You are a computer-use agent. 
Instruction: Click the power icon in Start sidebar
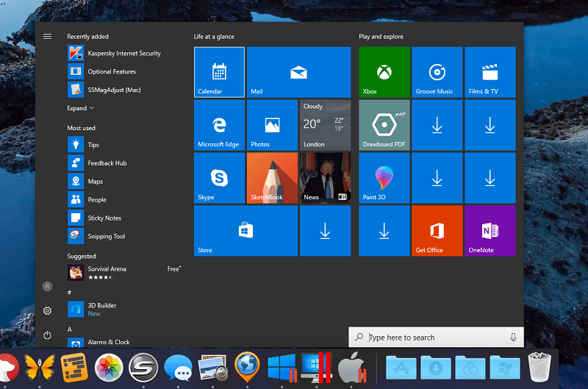(x=47, y=335)
